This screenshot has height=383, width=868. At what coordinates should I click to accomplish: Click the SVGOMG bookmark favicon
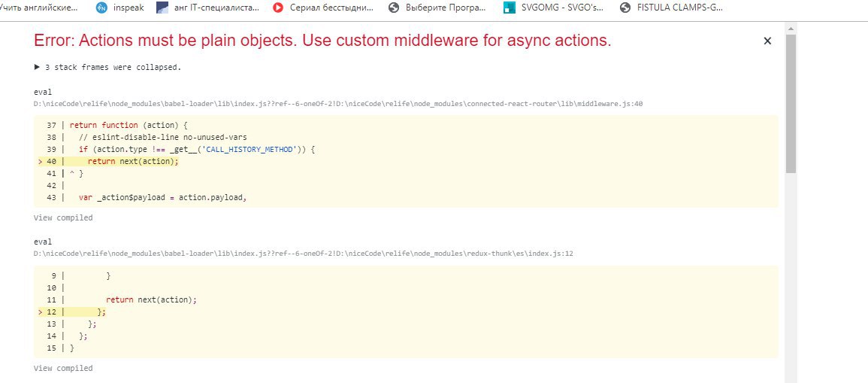tap(510, 8)
